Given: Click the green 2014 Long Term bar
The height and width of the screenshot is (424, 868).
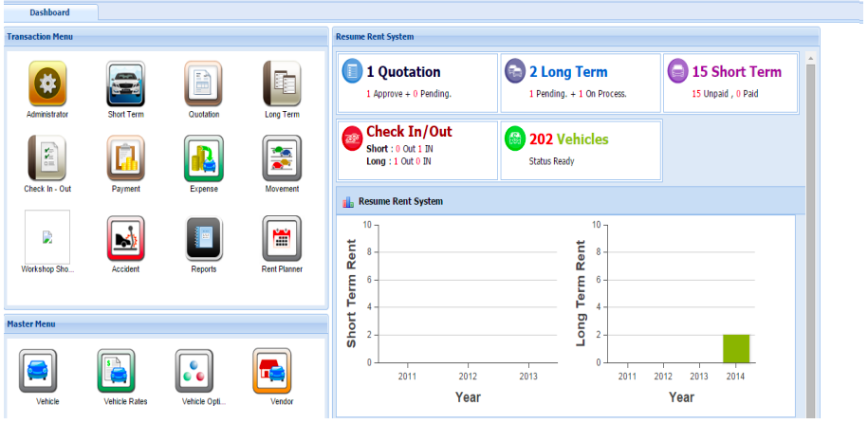Looking at the screenshot, I should click(735, 348).
